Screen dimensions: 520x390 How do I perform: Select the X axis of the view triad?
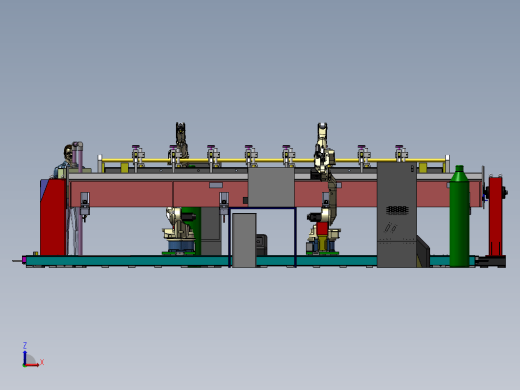coord(33,364)
